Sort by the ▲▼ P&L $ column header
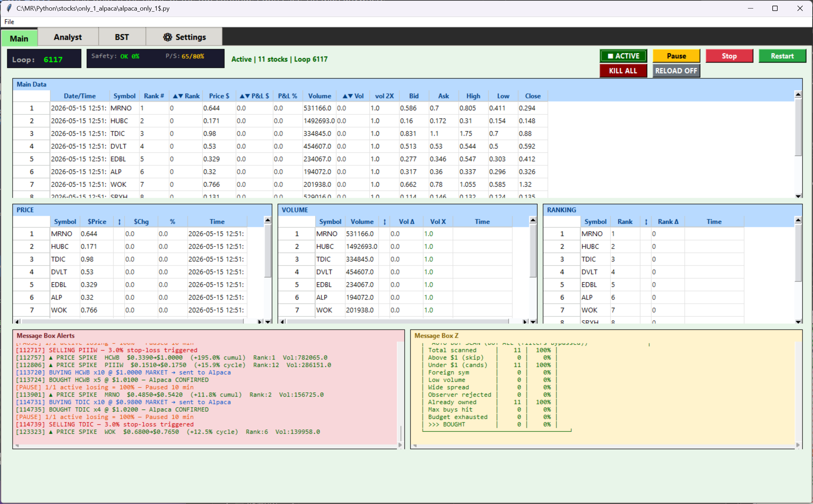The image size is (813, 504). (x=254, y=96)
